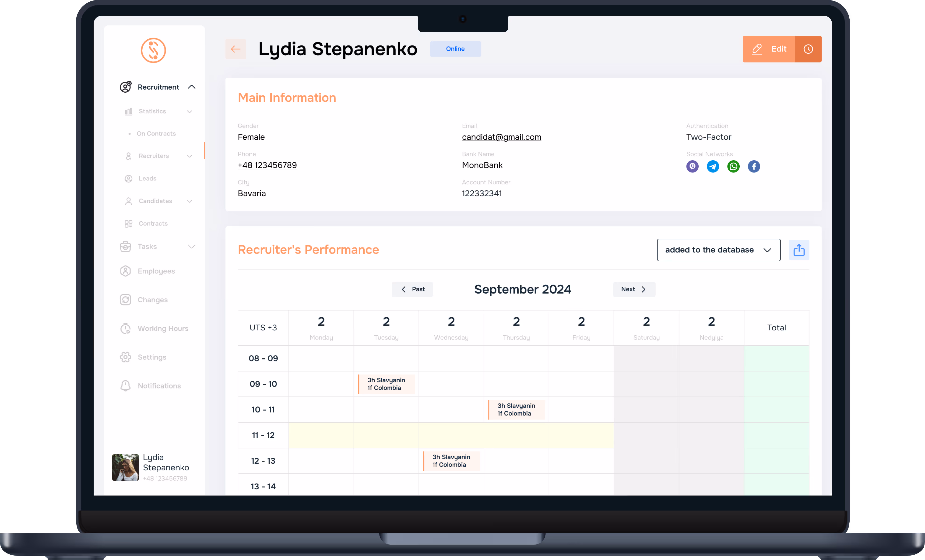The image size is (925, 560).
Task: Click the orange app logo
Action: (153, 50)
